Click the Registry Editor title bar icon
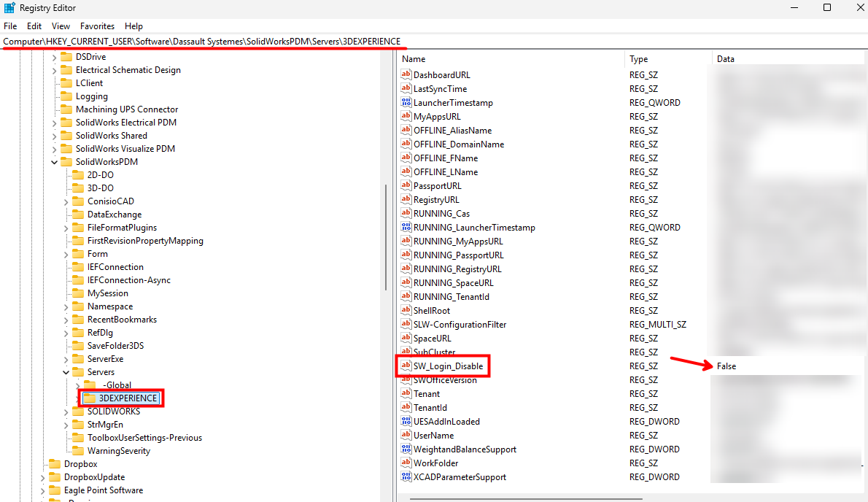The image size is (868, 502). point(8,7)
